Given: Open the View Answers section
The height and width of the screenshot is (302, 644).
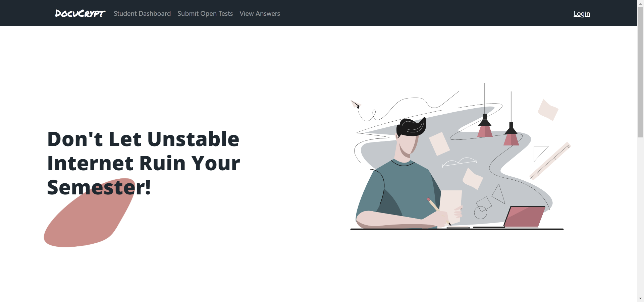Looking at the screenshot, I should (260, 13).
